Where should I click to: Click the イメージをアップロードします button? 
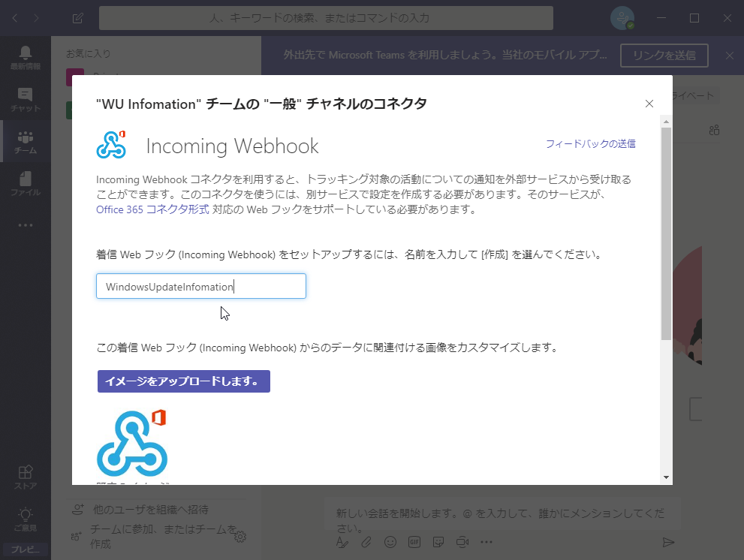click(x=184, y=381)
